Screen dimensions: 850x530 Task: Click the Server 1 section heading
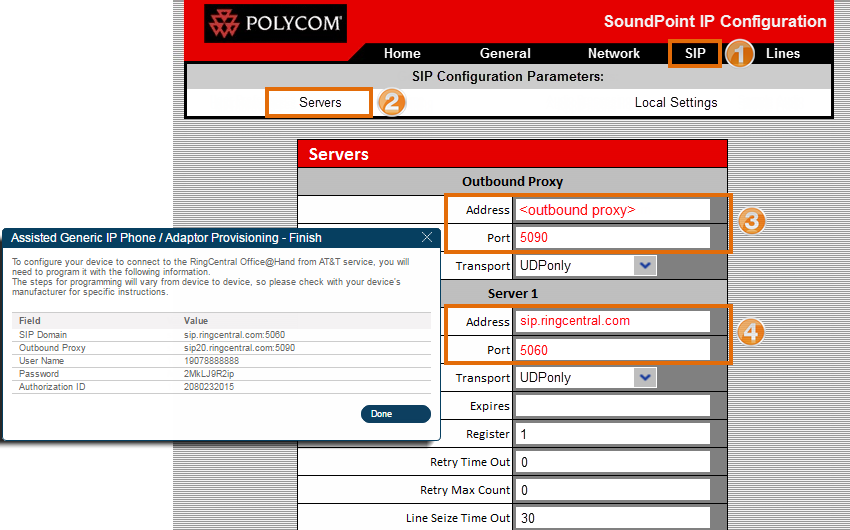click(x=512, y=294)
